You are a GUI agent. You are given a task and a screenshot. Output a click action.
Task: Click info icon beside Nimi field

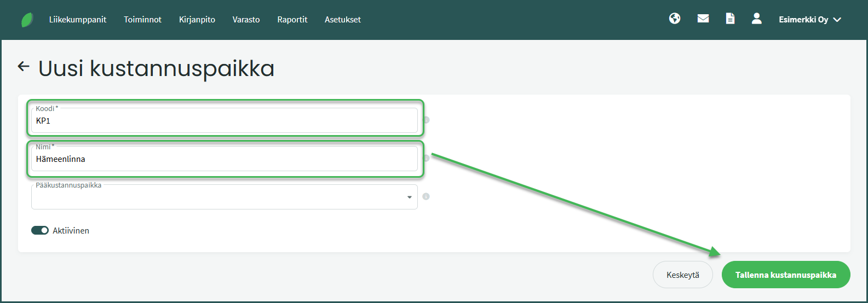tap(426, 158)
